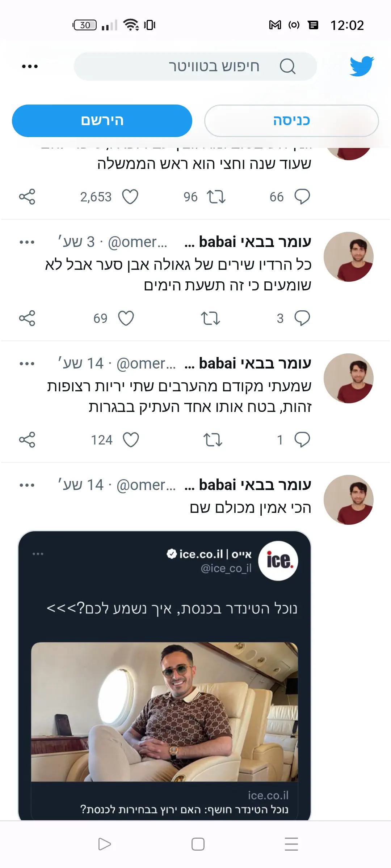Open the ice.co.il article image preview
Screen dimensions: 391x868
[x=164, y=712]
